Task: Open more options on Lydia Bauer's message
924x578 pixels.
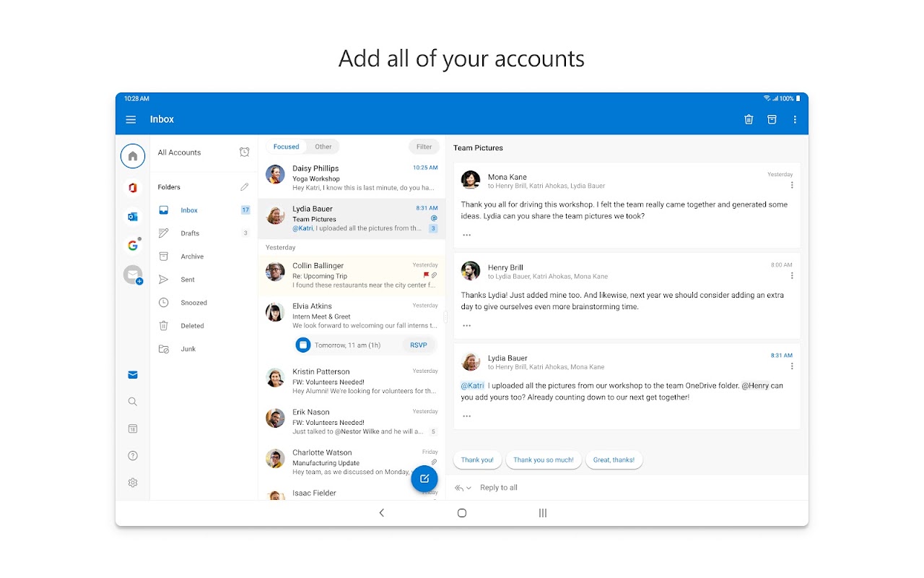Action: [792, 366]
